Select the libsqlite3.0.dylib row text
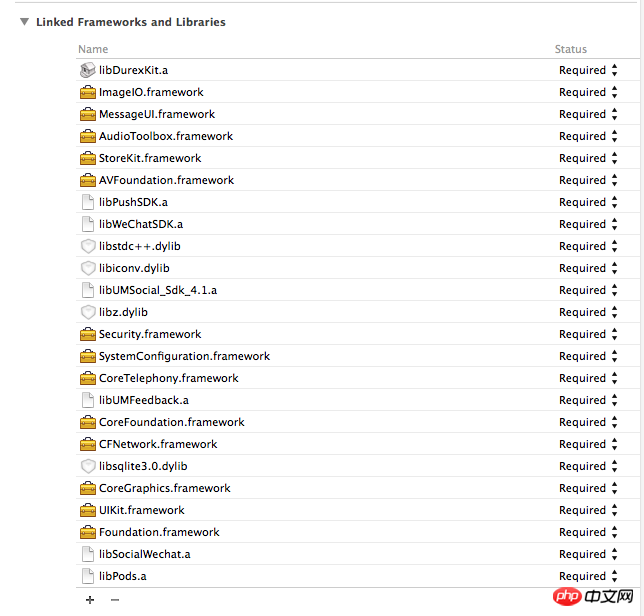This screenshot has width=644, height=616. [x=143, y=466]
